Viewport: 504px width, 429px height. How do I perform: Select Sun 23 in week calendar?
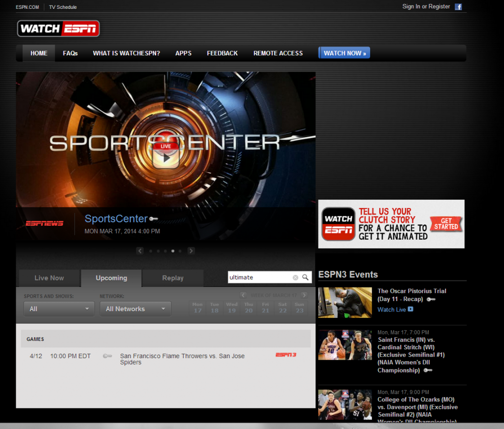[299, 307]
